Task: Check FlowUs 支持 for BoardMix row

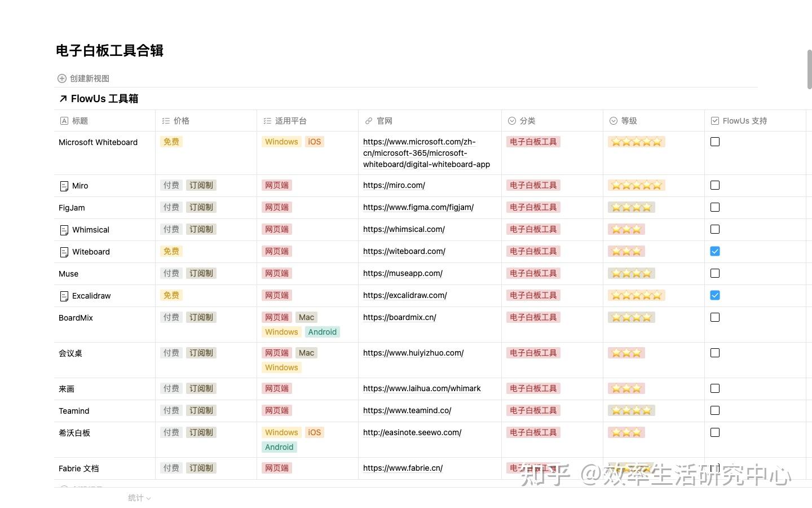Action: pos(715,317)
